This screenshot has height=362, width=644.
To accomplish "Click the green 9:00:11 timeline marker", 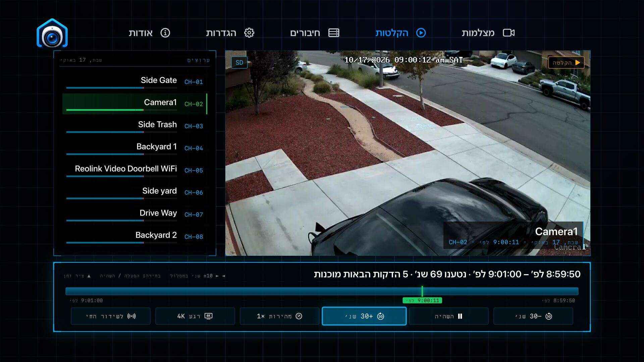I will click(422, 300).
